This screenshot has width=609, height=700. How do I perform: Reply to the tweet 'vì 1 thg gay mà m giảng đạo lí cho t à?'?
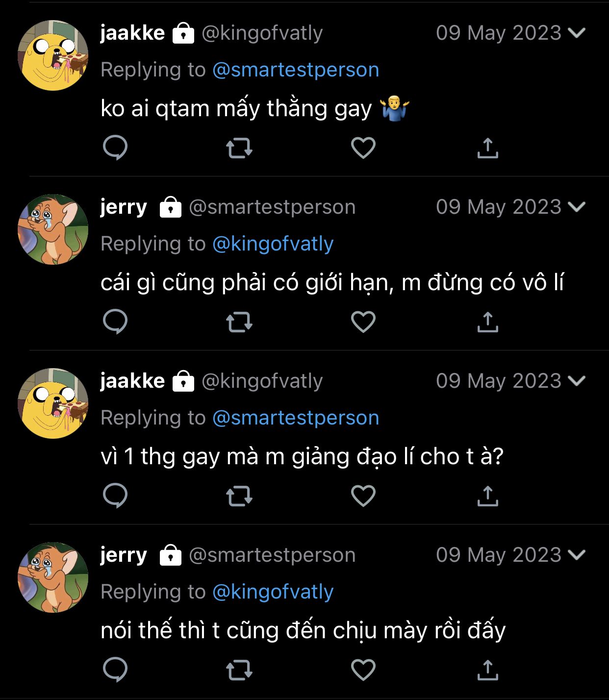(115, 496)
